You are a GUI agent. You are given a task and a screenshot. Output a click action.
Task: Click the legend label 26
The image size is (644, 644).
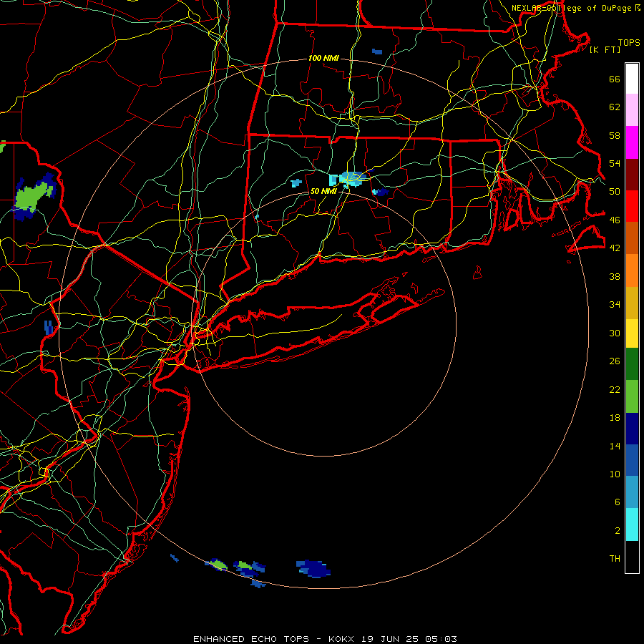(615, 361)
